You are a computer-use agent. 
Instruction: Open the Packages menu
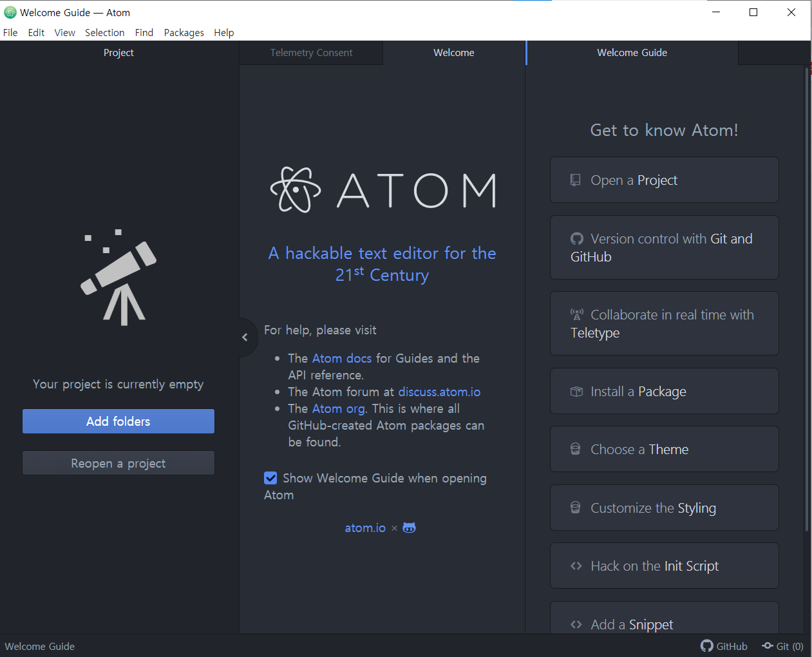[x=184, y=32]
